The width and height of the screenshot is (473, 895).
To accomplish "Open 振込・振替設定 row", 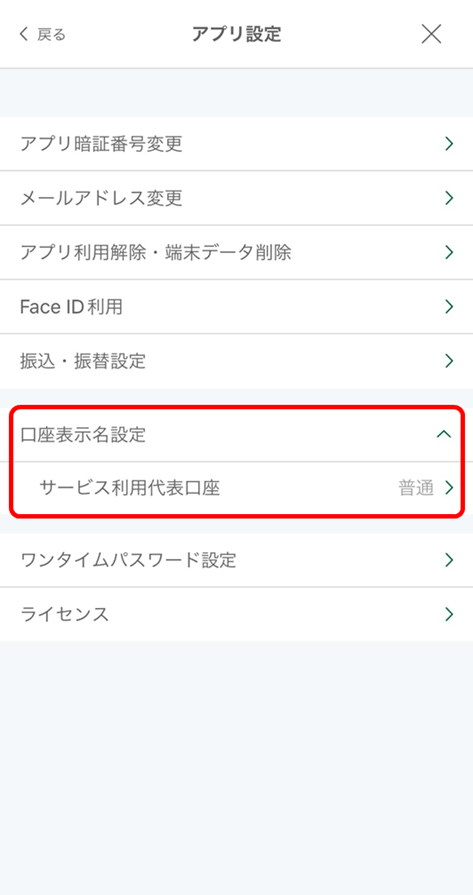I will 236,361.
